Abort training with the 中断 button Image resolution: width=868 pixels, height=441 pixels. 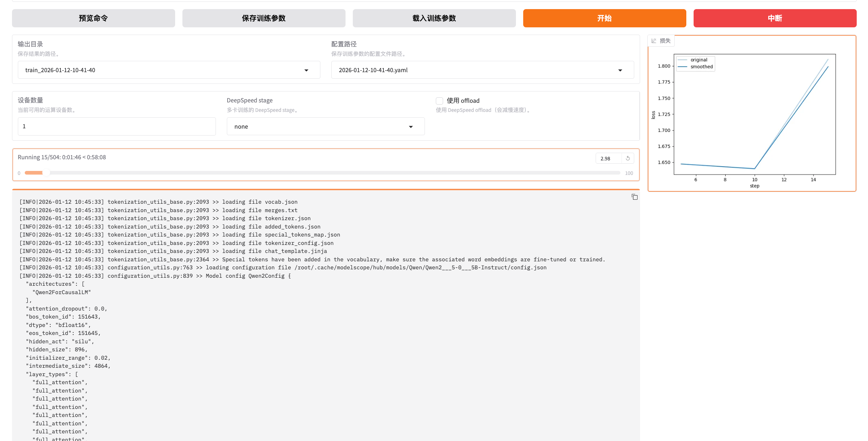pyautogui.click(x=775, y=18)
